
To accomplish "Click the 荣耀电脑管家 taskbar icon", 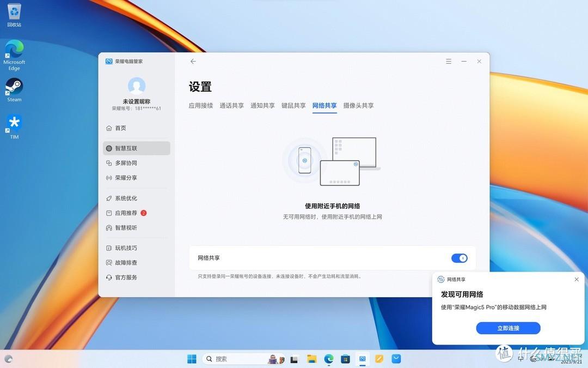I will (x=362, y=359).
